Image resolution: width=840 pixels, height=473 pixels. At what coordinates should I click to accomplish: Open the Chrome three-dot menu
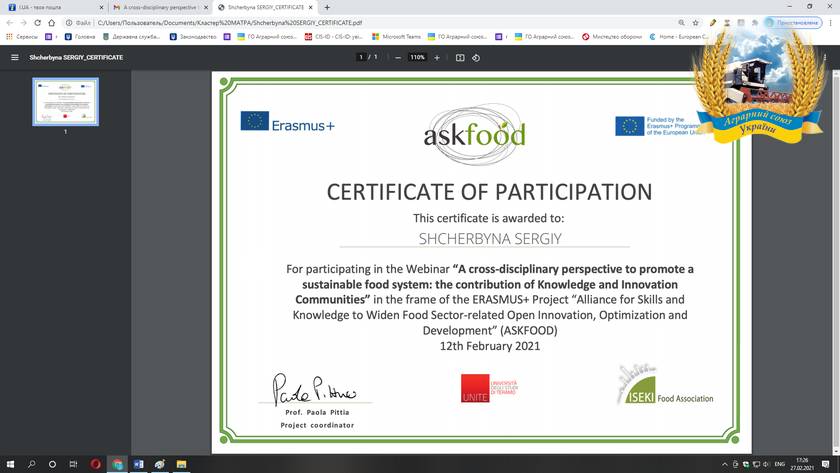click(830, 22)
